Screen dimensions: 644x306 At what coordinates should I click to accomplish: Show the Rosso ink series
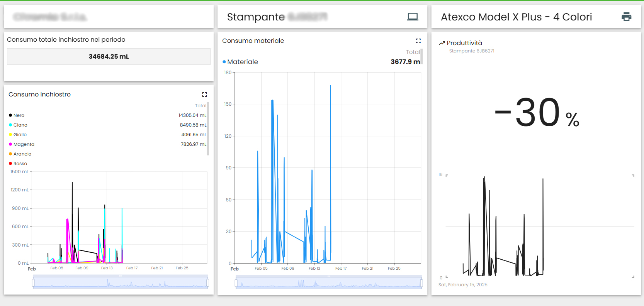pyautogui.click(x=20, y=164)
